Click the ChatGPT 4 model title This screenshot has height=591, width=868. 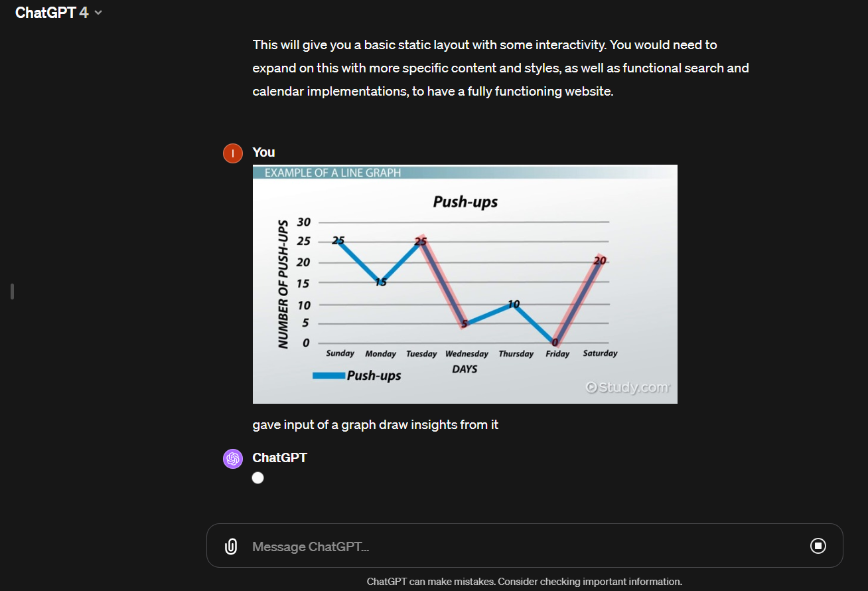click(52, 13)
